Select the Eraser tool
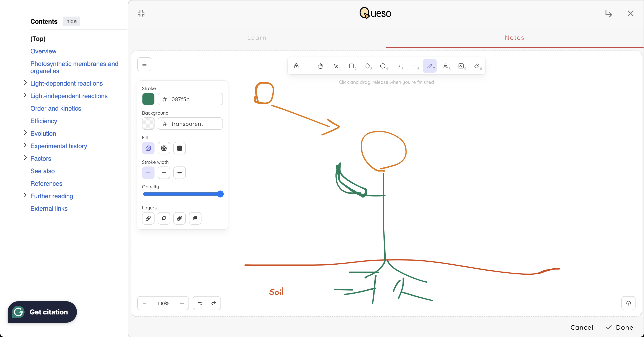This screenshot has height=337, width=644. coord(477,66)
